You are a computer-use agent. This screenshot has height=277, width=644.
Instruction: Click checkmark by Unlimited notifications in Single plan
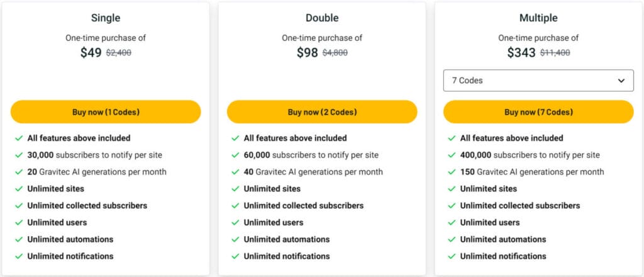click(19, 256)
